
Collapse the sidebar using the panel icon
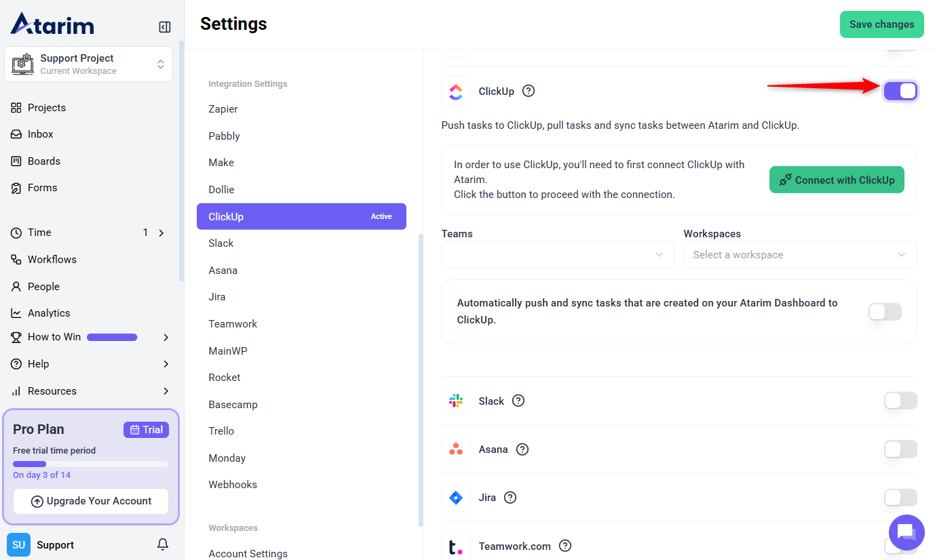(x=164, y=27)
